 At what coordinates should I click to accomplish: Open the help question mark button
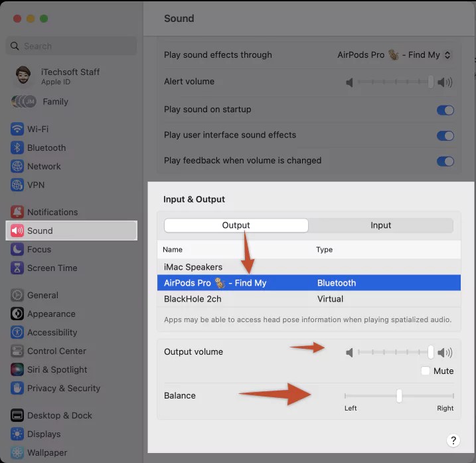click(x=453, y=440)
